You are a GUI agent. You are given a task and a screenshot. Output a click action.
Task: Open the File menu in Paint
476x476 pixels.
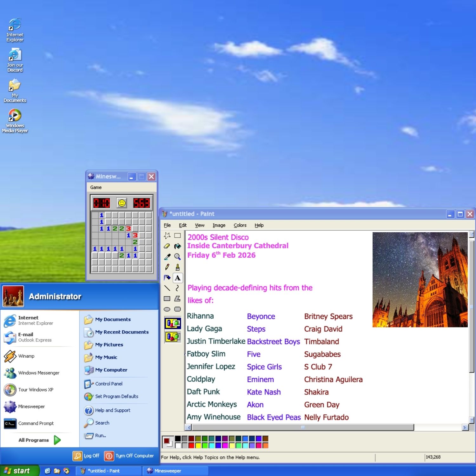coord(167,225)
